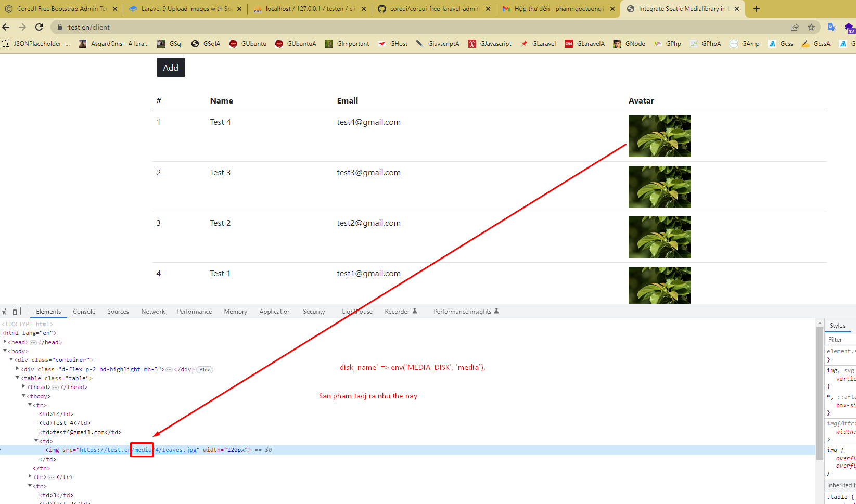The width and height of the screenshot is (856, 504).
Task: Open the Performance insights tab in DevTools
Action: (466, 312)
